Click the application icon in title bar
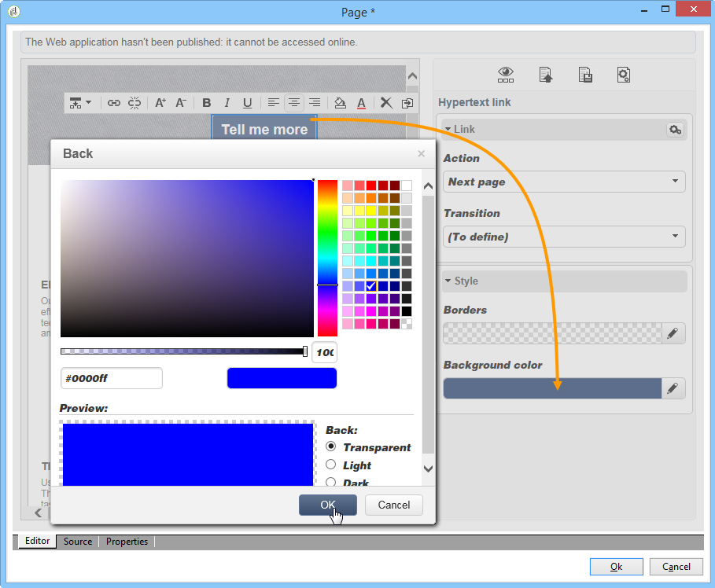Image resolution: width=715 pixels, height=588 pixels. [14, 11]
